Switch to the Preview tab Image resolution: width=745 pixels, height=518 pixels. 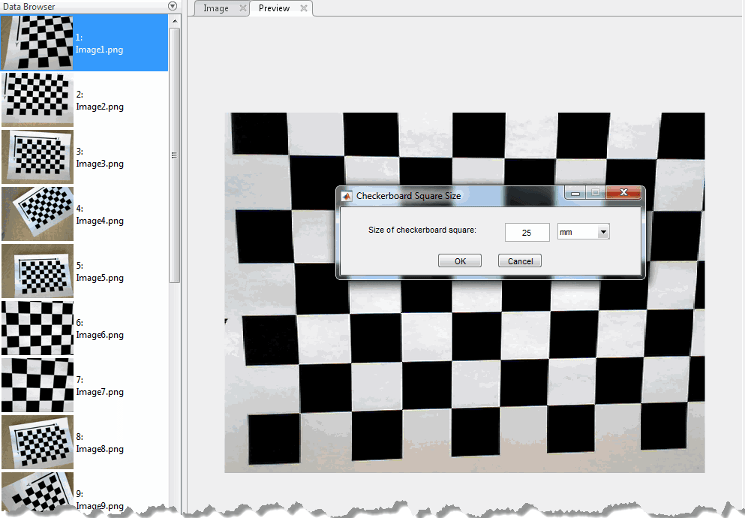274,8
